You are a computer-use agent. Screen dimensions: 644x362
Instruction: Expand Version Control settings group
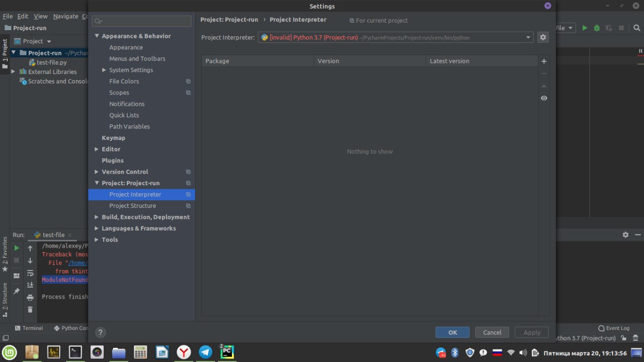point(97,172)
